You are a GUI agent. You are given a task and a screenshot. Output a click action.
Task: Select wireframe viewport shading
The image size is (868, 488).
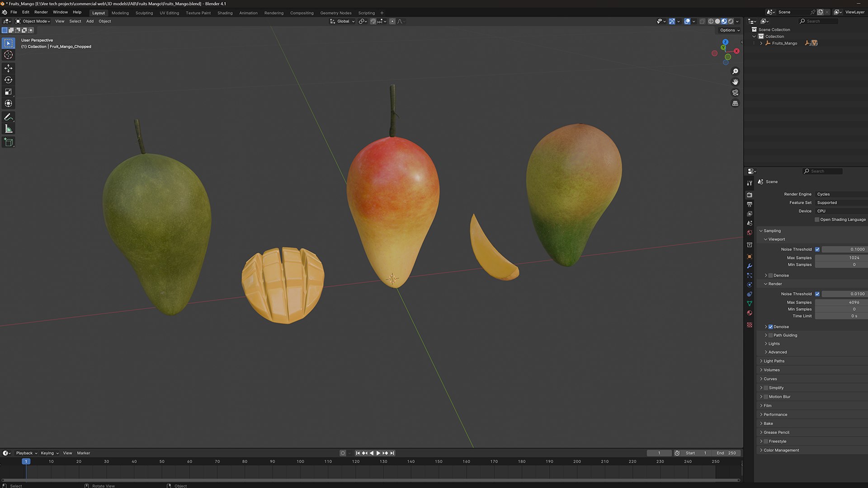[x=711, y=21]
